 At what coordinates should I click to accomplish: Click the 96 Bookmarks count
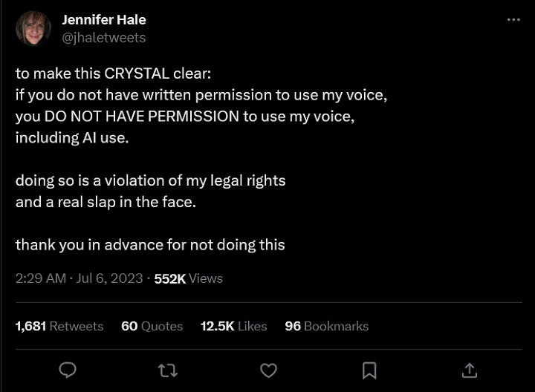(326, 326)
